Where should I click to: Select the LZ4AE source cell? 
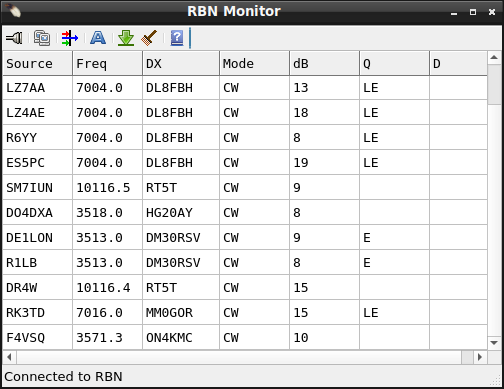pos(37,113)
